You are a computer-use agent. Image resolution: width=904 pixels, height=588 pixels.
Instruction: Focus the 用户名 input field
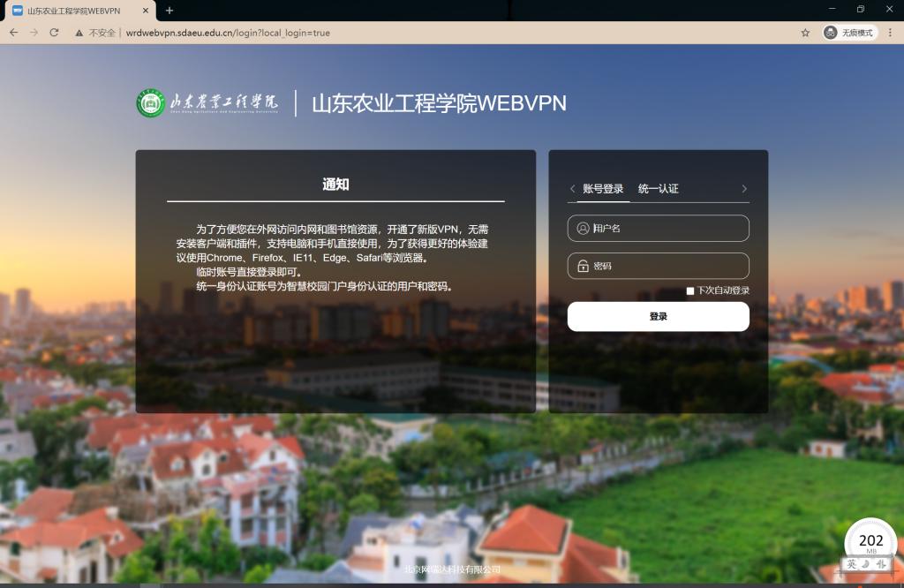click(659, 229)
